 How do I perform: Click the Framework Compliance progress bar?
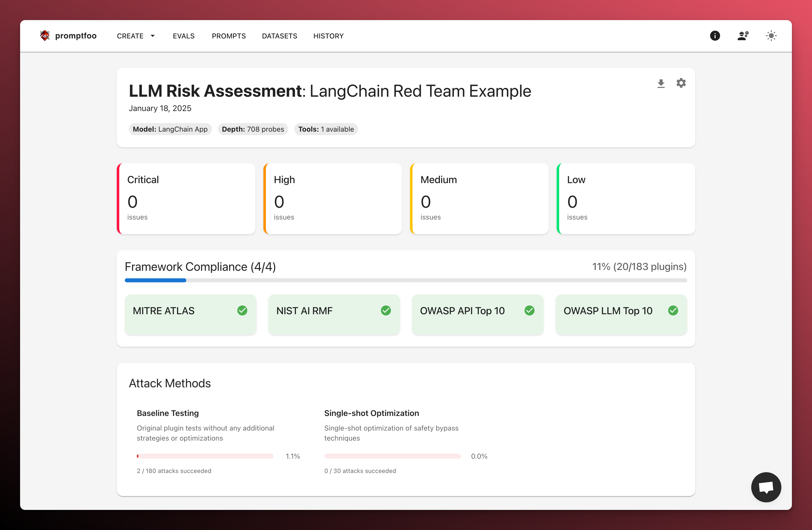pyautogui.click(x=406, y=280)
